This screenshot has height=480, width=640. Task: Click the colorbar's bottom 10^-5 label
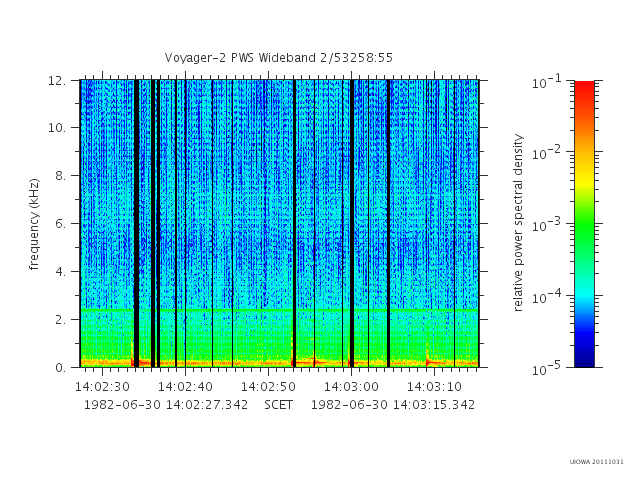(x=547, y=369)
